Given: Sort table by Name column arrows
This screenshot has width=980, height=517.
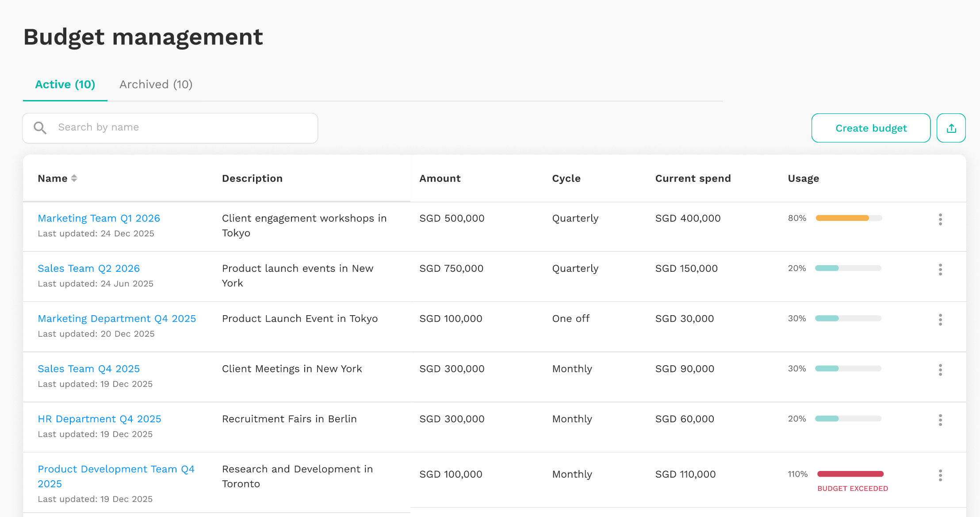Looking at the screenshot, I should pos(74,178).
